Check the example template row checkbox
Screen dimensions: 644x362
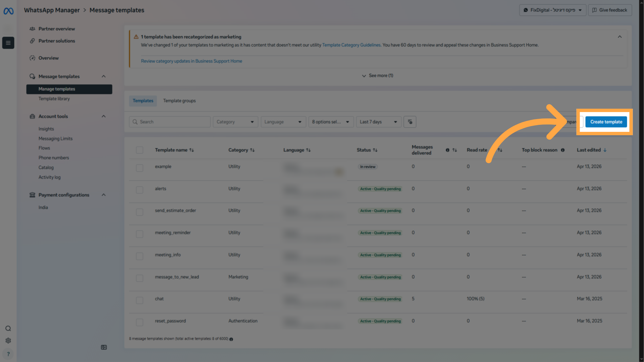pos(140,168)
